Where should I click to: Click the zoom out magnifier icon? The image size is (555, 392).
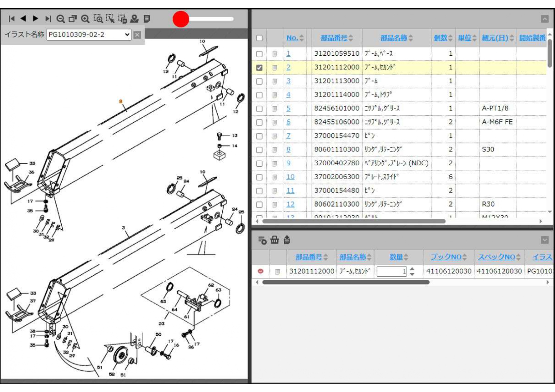(x=60, y=19)
